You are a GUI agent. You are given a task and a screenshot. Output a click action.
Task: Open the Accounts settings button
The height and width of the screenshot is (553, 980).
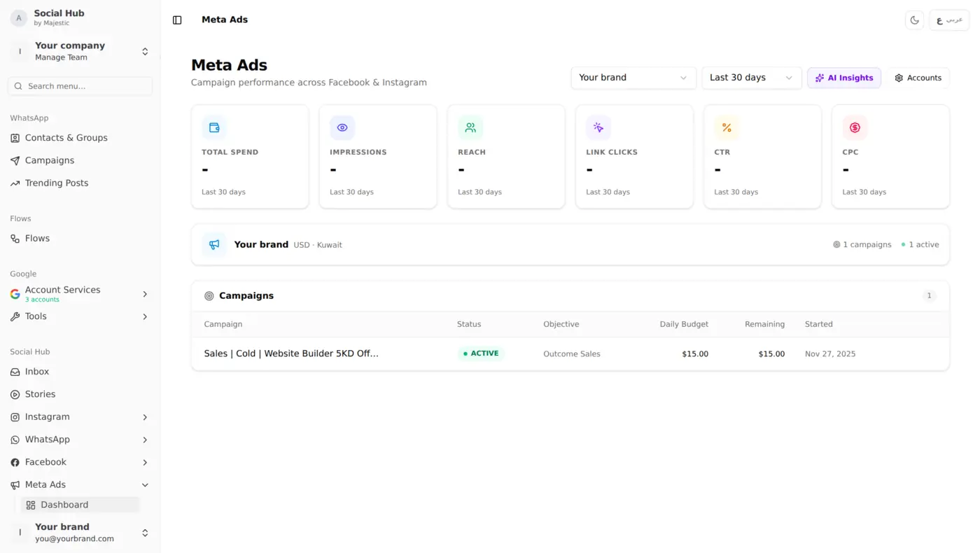(918, 78)
